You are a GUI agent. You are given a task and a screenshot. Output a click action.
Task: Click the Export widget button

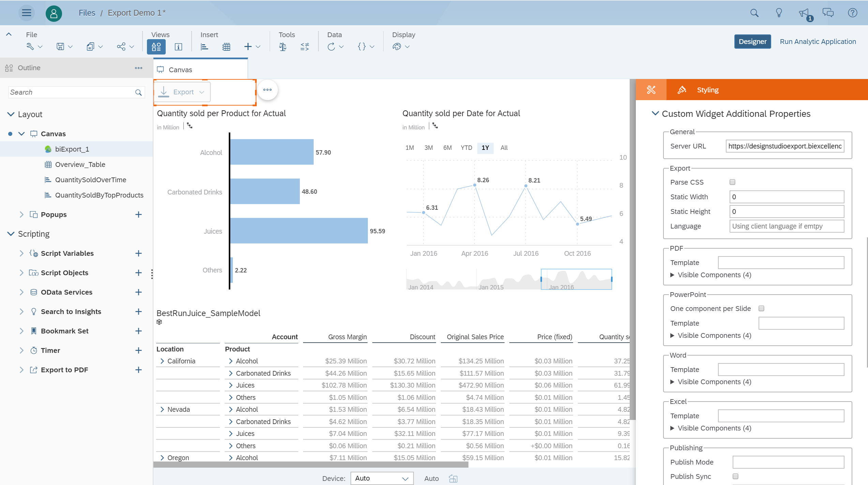coord(182,92)
